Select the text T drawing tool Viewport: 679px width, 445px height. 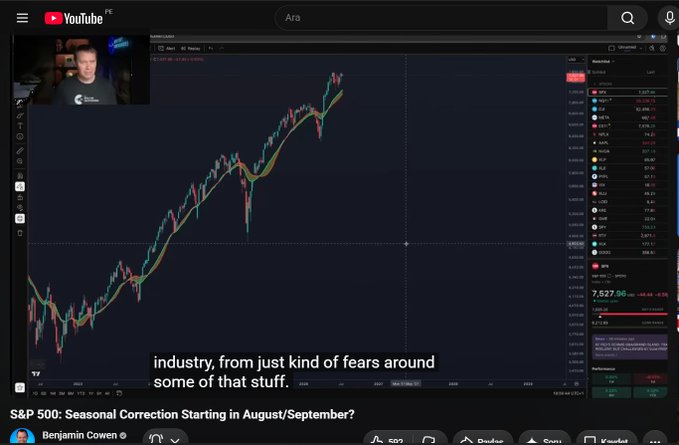(x=20, y=126)
